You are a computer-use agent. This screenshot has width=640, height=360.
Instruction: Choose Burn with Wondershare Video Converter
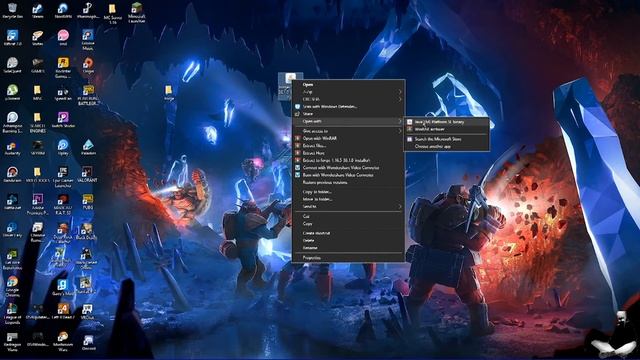349,175
